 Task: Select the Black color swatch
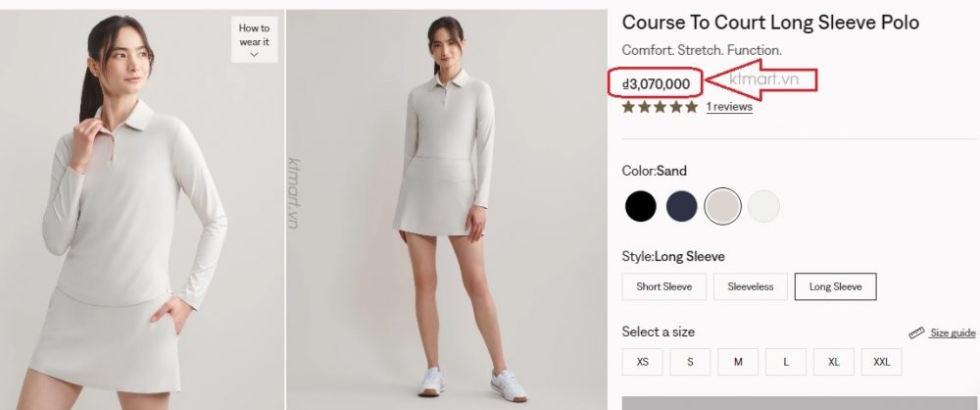pyautogui.click(x=641, y=206)
